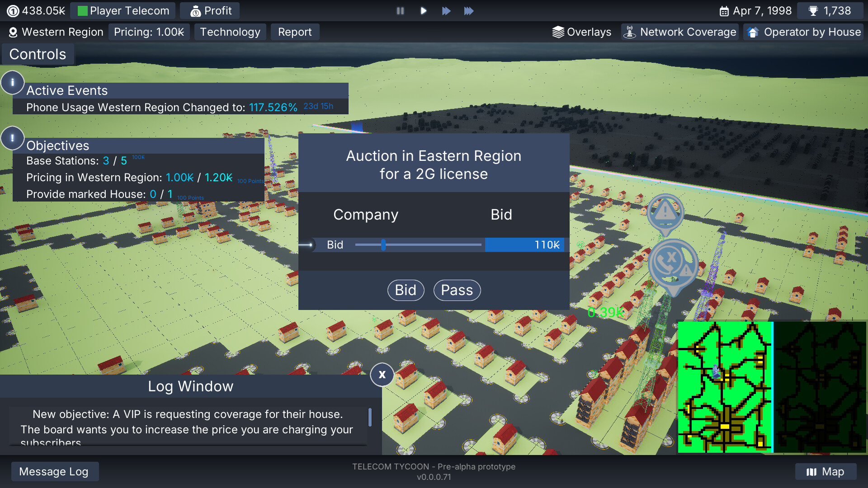Image resolution: width=868 pixels, height=488 pixels.
Task: Set game speed to fastest
Action: tap(469, 11)
